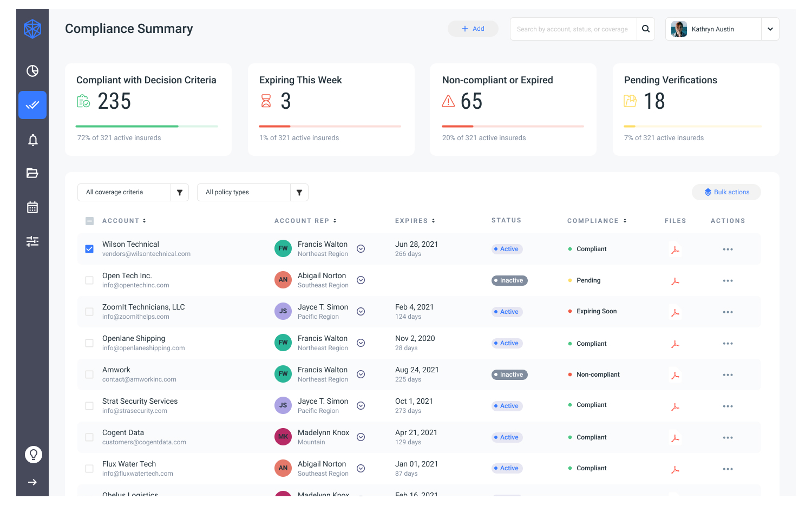Click the yellow Pending Verifications progress bar
This screenshot has height=506, width=812.
tap(693, 126)
